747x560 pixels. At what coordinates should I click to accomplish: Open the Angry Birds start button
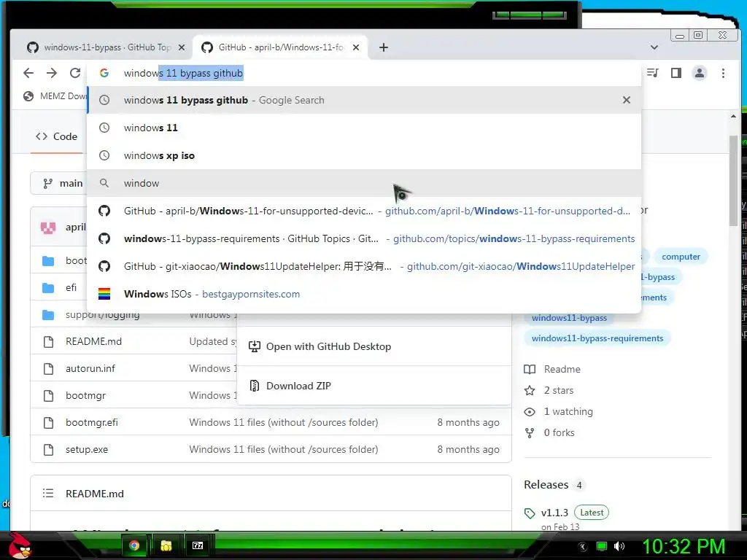tap(20, 545)
